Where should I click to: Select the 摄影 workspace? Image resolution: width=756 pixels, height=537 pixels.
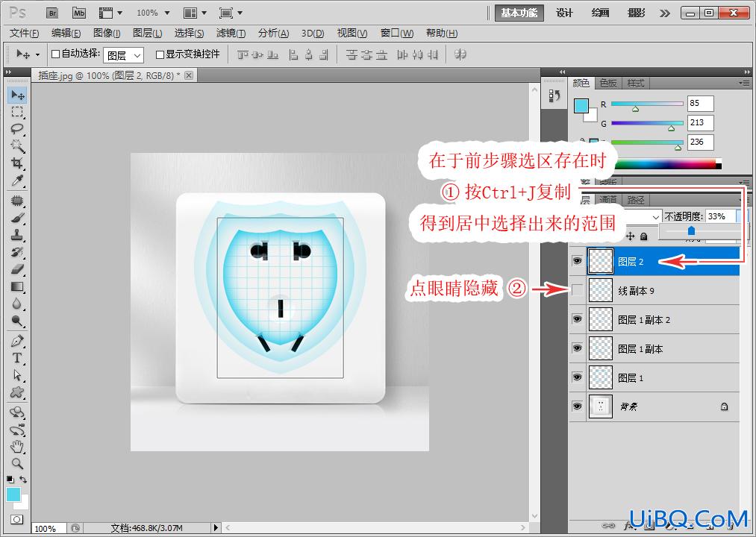tap(637, 13)
